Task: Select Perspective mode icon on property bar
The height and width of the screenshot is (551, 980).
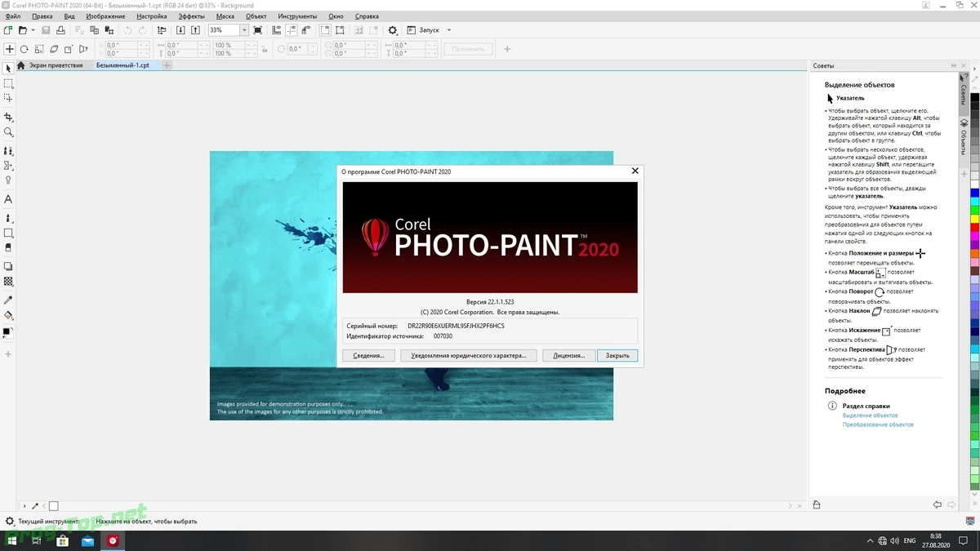Action: 83,49
